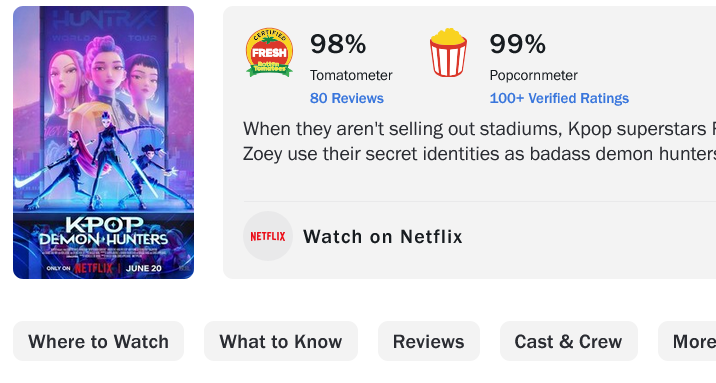Switch to the Reviews tab
The image size is (716, 383).
pos(429,341)
